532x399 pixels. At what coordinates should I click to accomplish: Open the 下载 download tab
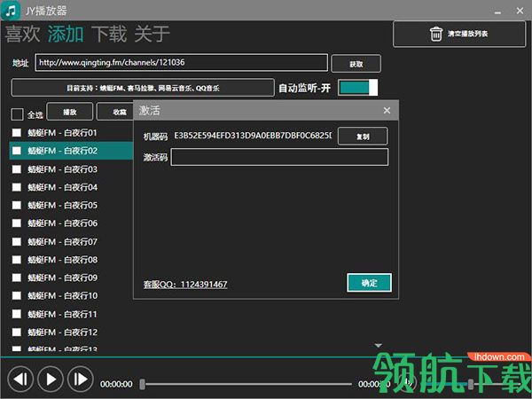109,34
